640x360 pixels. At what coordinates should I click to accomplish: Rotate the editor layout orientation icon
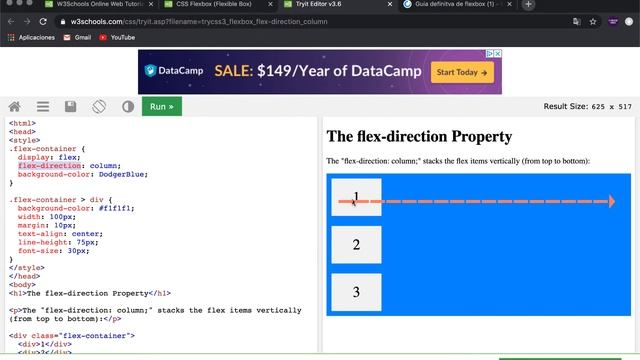[99, 107]
